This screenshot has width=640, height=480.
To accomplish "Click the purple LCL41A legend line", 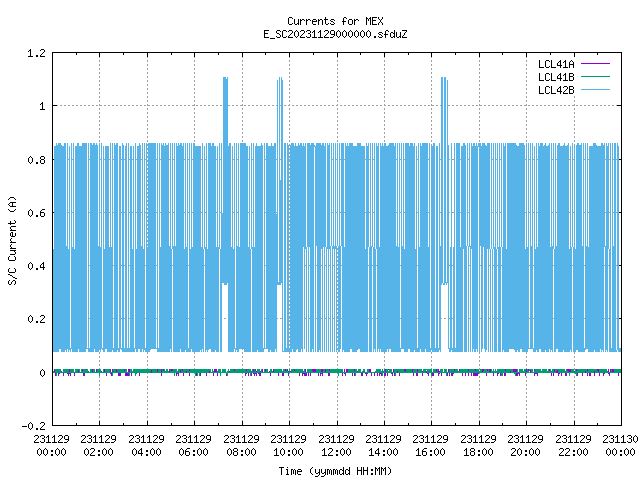I will [595, 64].
